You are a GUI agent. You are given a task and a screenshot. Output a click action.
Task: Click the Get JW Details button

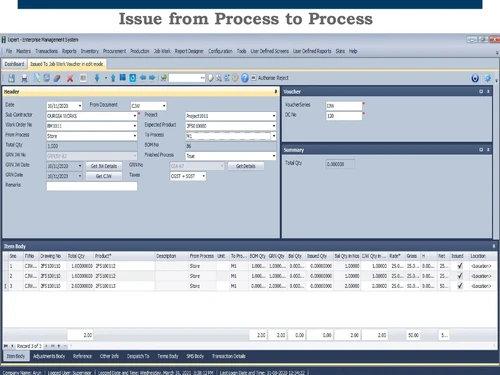104,166
